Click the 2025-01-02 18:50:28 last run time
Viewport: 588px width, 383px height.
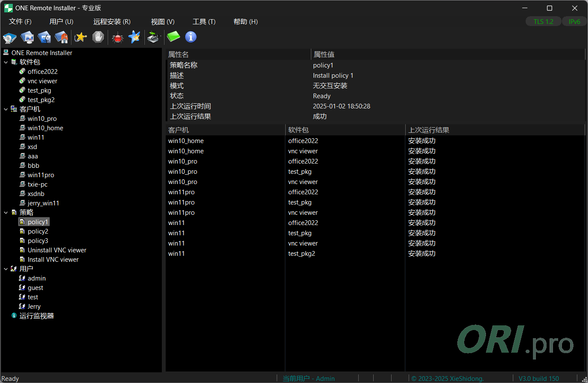click(341, 106)
